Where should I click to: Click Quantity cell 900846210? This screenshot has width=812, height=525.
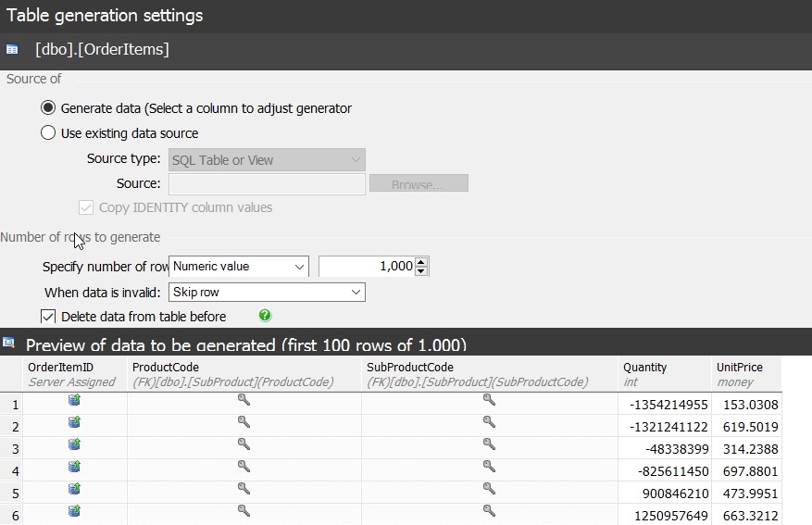pos(665,494)
